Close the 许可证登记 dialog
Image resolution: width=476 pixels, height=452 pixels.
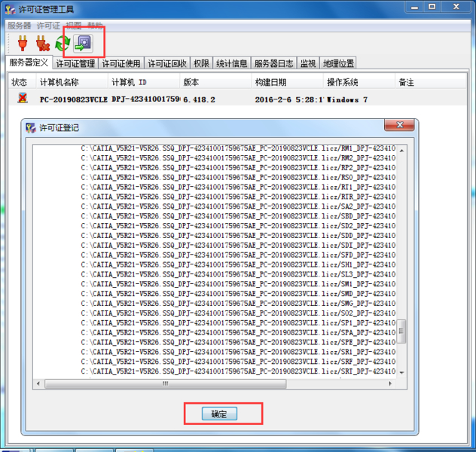399,125
